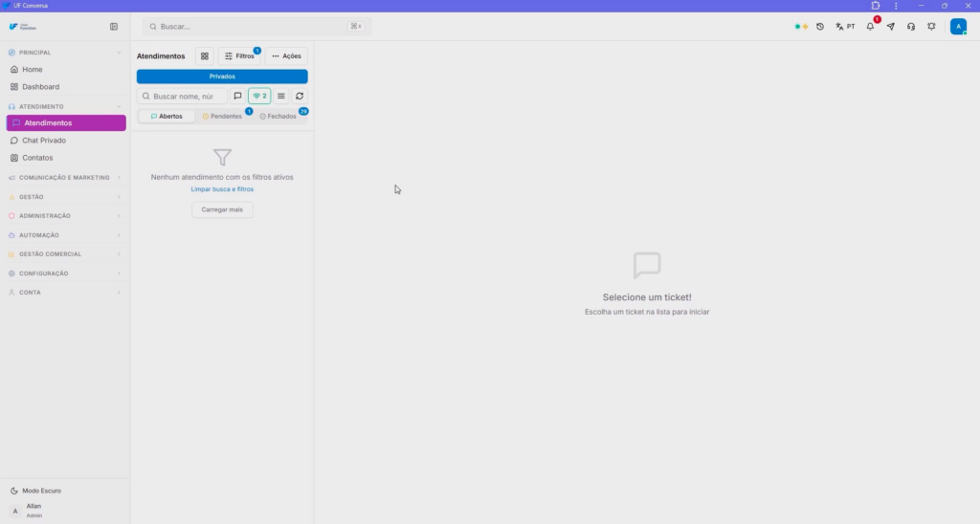The image size is (980, 524).
Task: Expand the Administração section
Action: [66, 216]
